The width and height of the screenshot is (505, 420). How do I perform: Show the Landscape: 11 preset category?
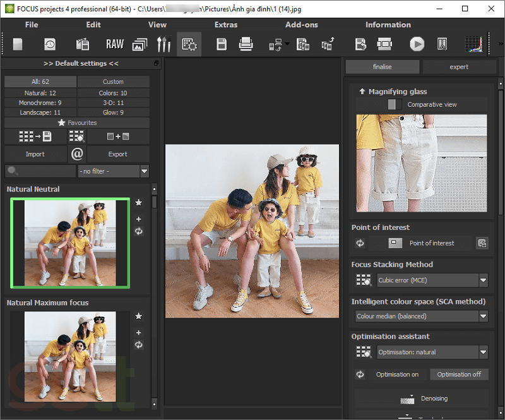40,112
